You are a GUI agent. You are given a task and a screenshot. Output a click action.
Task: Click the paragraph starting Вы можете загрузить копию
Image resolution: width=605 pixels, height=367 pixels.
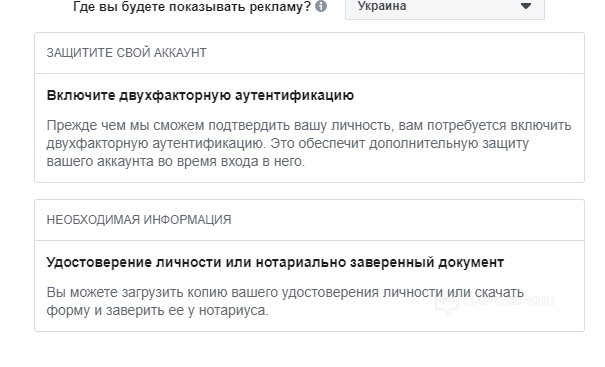click(285, 301)
